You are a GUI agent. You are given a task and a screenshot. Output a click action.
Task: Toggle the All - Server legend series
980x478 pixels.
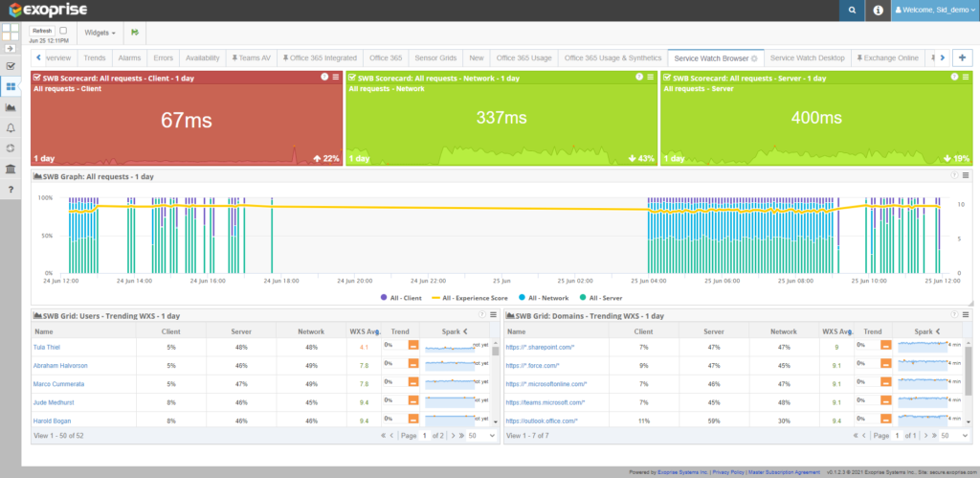tap(601, 298)
